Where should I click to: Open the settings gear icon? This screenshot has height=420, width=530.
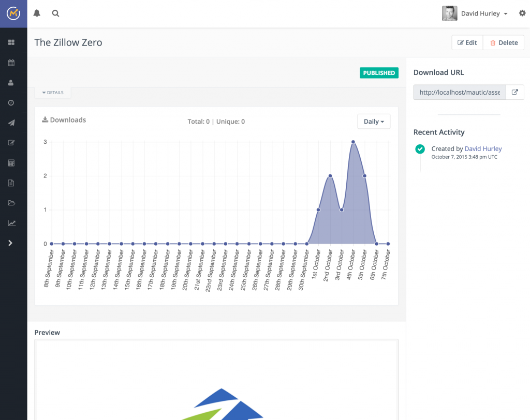tap(522, 13)
